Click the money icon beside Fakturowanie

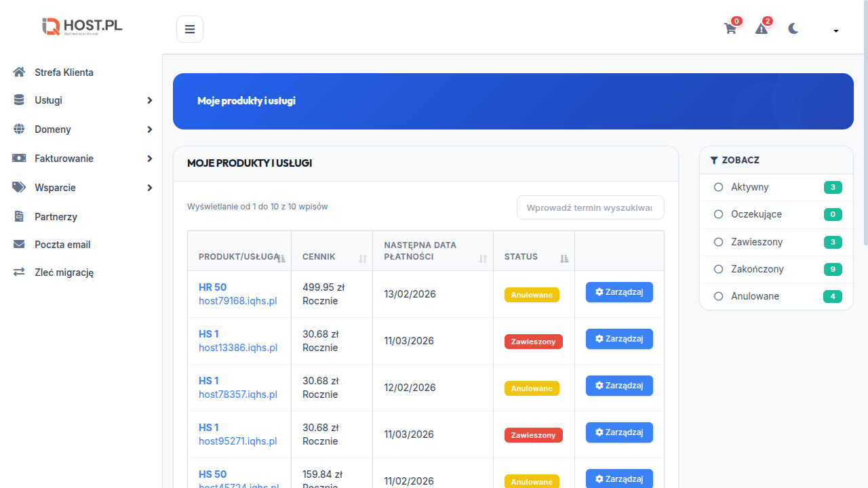tap(19, 158)
